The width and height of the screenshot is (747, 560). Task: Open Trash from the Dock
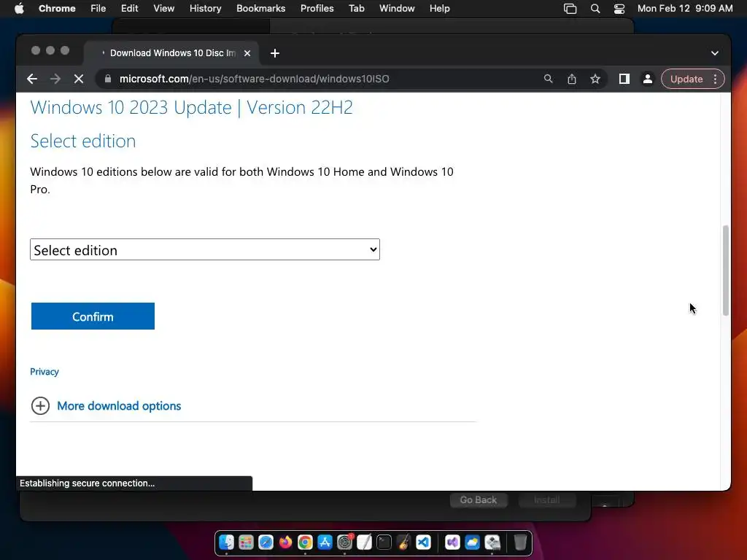(520, 542)
